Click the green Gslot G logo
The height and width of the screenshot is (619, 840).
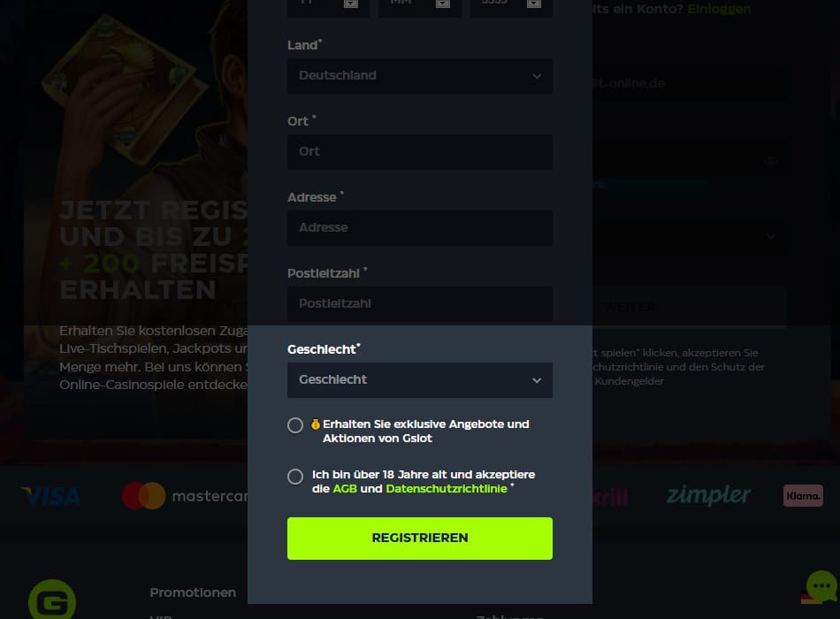coord(52,600)
